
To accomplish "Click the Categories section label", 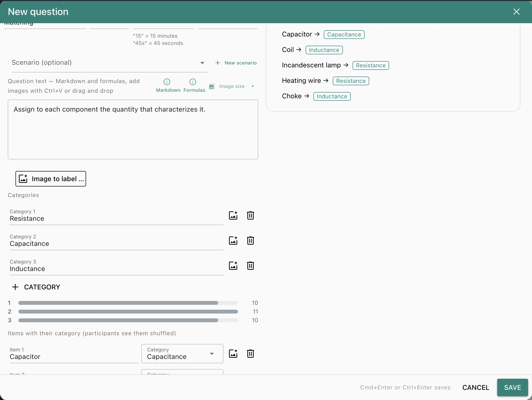I will click(x=23, y=195).
